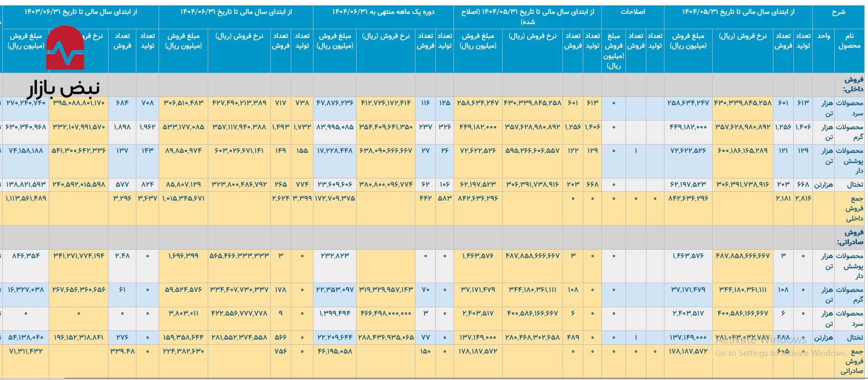Screen dimensions: 868x380
Task: Select the export total cell ۲۲۴,۳۸۲,۶۳۰
Action: pos(183,351)
